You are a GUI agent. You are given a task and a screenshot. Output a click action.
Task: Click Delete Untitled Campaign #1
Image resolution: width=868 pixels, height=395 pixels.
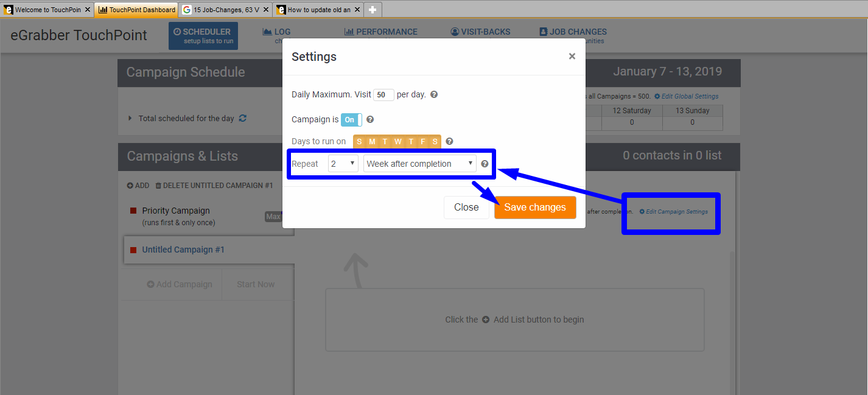point(214,186)
